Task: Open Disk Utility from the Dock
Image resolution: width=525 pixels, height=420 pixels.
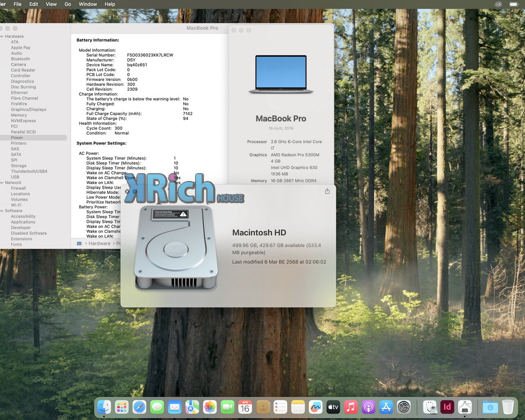Action: tap(429, 407)
